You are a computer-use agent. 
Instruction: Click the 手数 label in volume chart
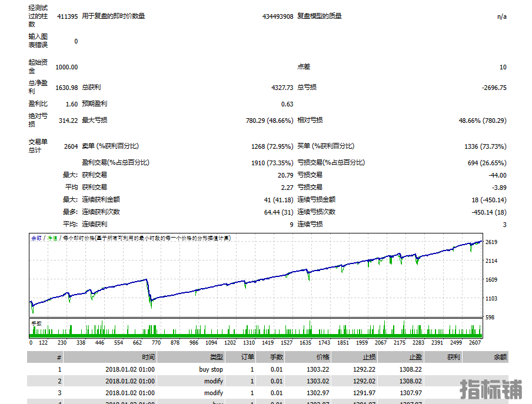tap(36, 323)
